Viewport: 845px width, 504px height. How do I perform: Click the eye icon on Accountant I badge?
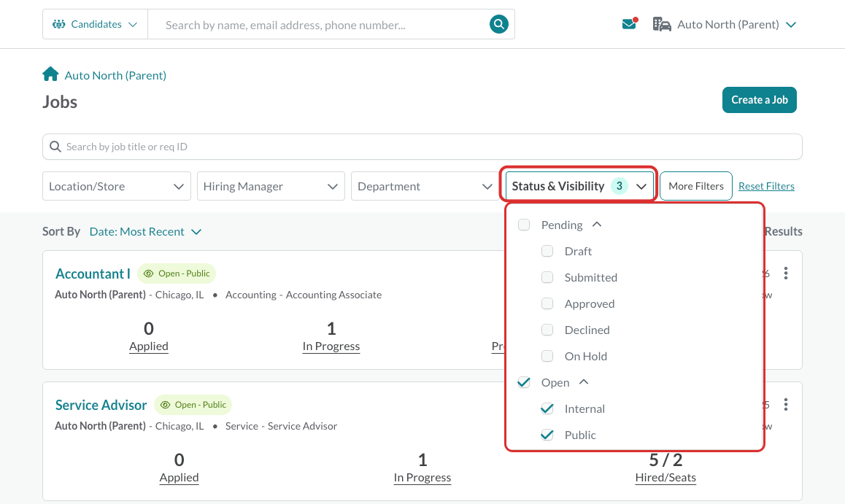pos(149,274)
